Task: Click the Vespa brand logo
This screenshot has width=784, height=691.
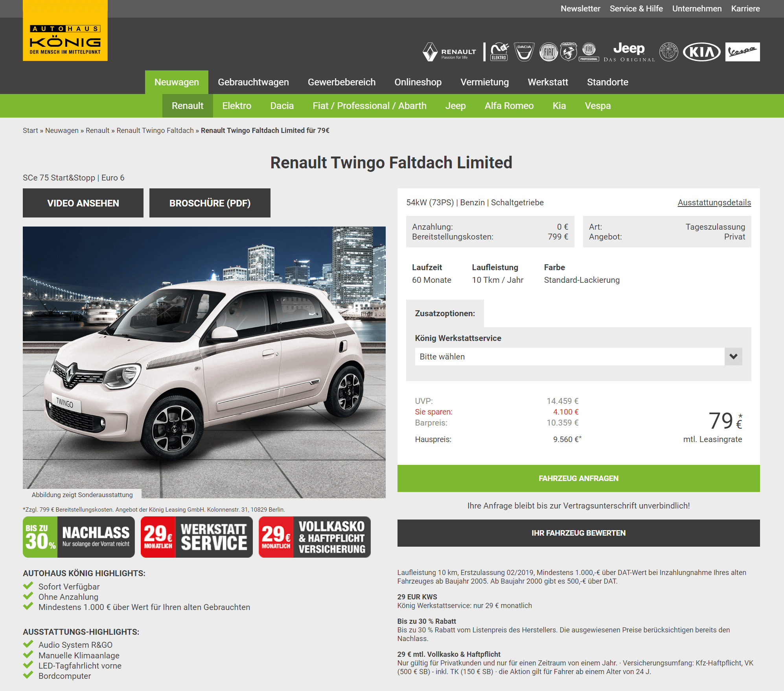Action: 742,52
